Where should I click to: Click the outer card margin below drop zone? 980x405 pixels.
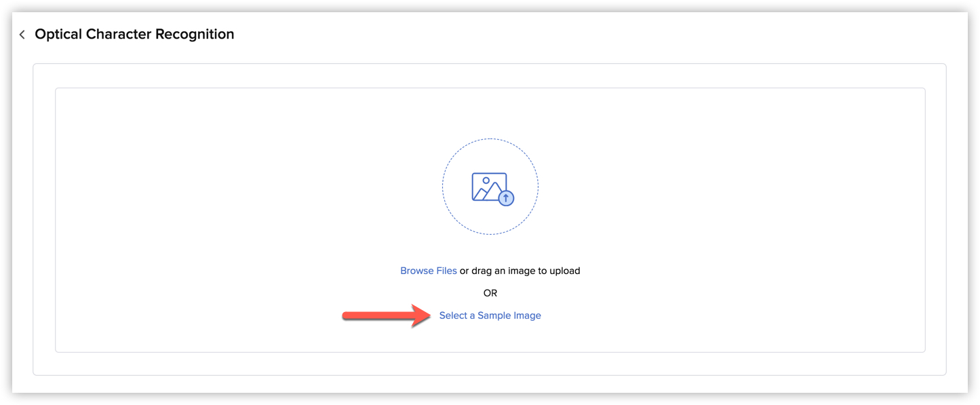pos(490,364)
